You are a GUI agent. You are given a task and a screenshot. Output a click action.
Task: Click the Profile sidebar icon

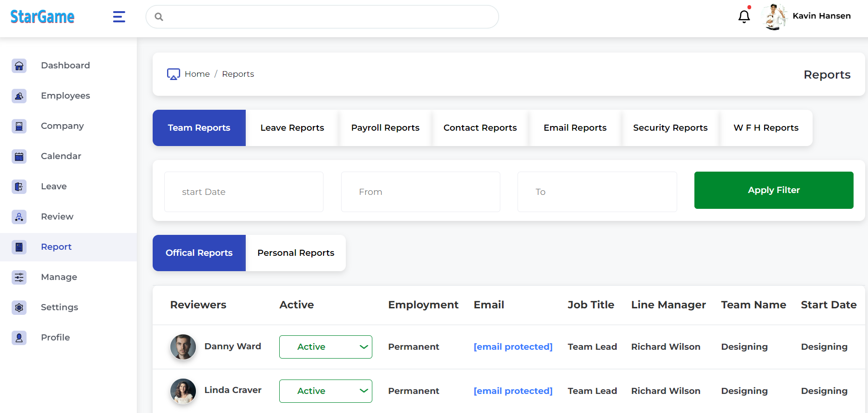(x=19, y=338)
